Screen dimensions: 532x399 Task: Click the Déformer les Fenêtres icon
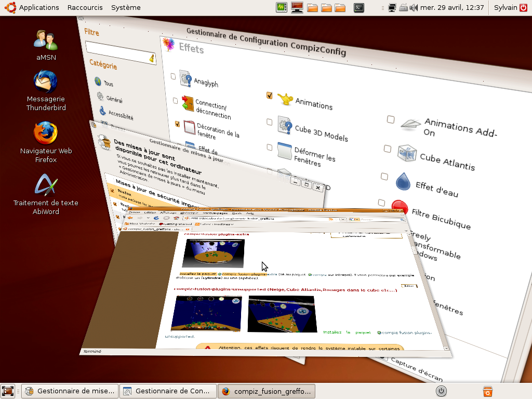tap(284, 151)
